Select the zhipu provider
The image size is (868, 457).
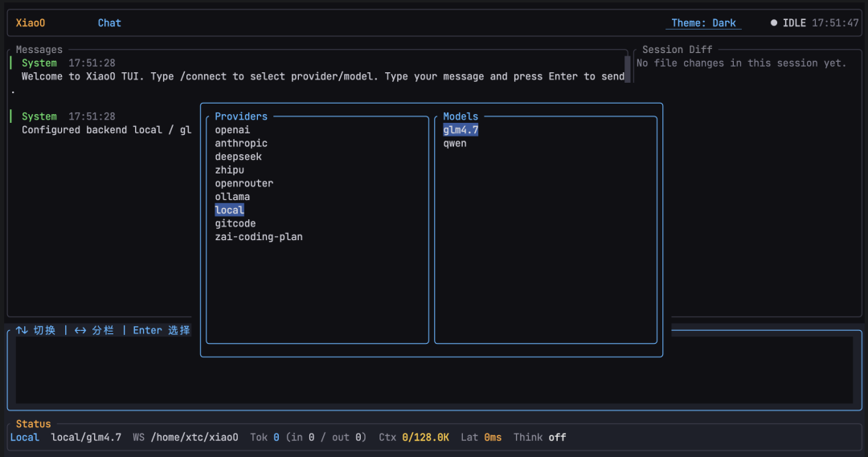(229, 169)
